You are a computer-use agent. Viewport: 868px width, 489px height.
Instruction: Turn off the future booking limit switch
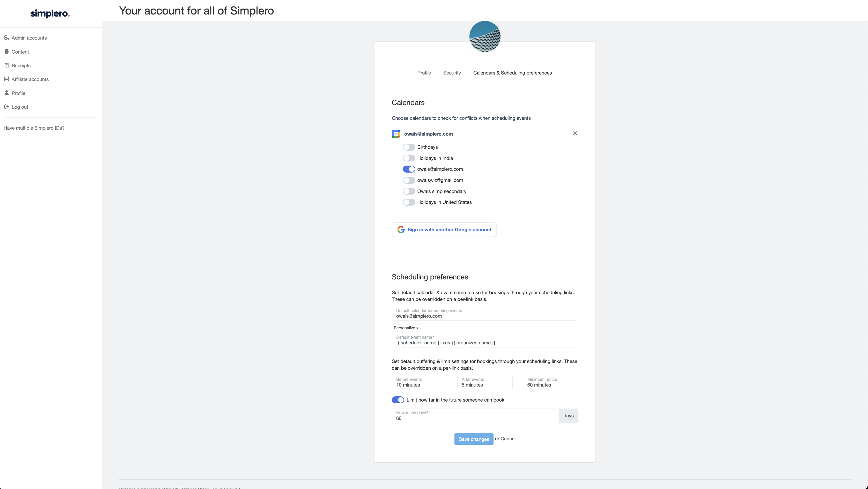(x=398, y=400)
